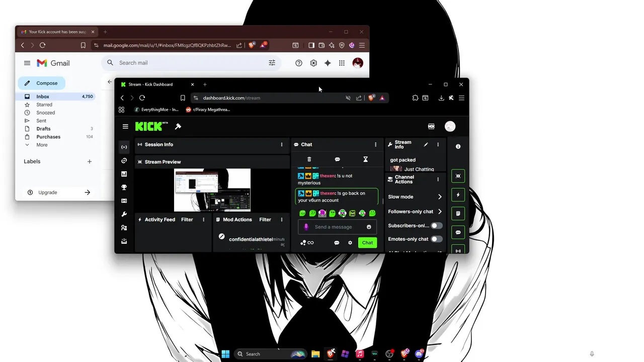Toggle the chat panel icon in right rail
Image resolution: width=644 pixels, height=362 pixels.
coord(458,233)
